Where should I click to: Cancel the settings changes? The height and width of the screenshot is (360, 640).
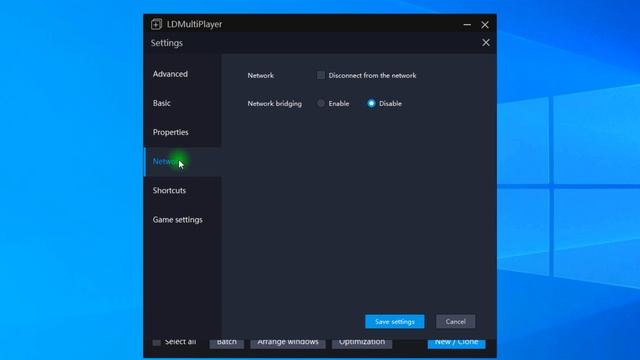point(456,322)
